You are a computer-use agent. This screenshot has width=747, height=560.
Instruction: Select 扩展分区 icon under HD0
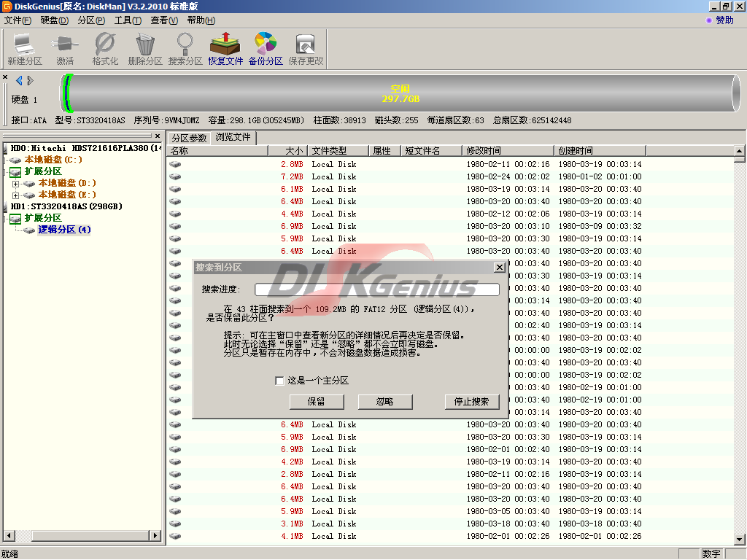pyautogui.click(x=16, y=171)
